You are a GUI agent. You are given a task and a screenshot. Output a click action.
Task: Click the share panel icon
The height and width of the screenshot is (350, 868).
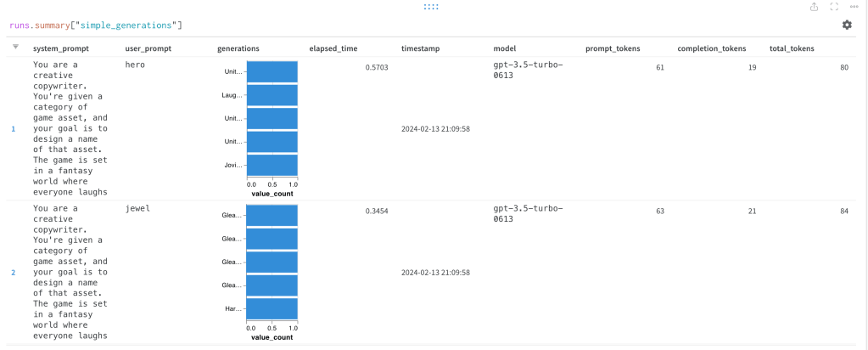[x=815, y=7]
